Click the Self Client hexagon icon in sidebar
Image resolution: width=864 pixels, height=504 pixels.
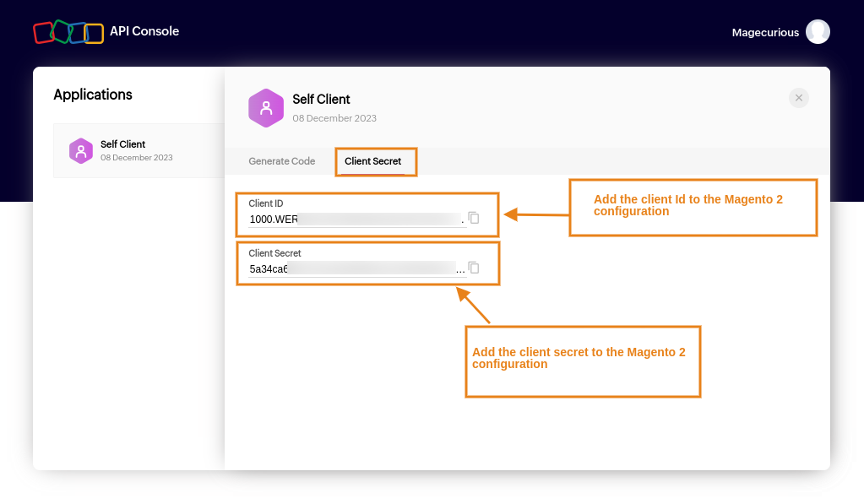(x=80, y=150)
